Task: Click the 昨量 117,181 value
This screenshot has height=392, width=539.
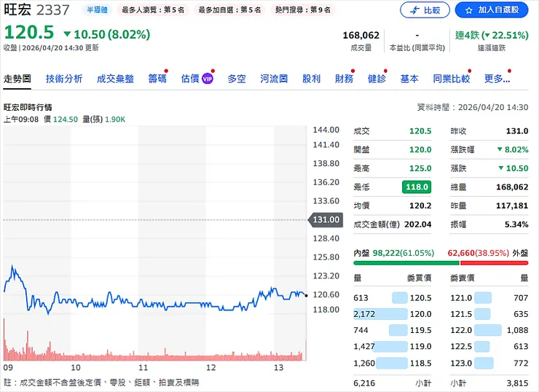Action: pyautogui.click(x=512, y=205)
